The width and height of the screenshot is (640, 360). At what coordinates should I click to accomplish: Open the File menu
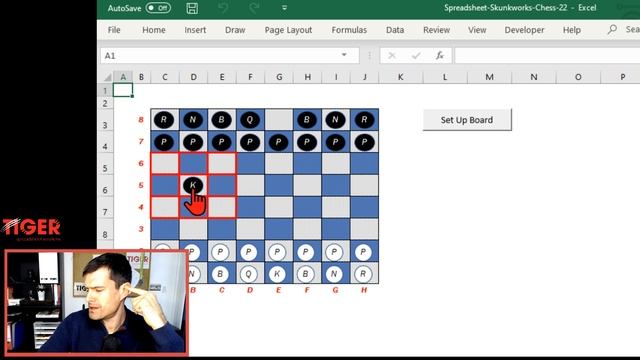coord(114,30)
